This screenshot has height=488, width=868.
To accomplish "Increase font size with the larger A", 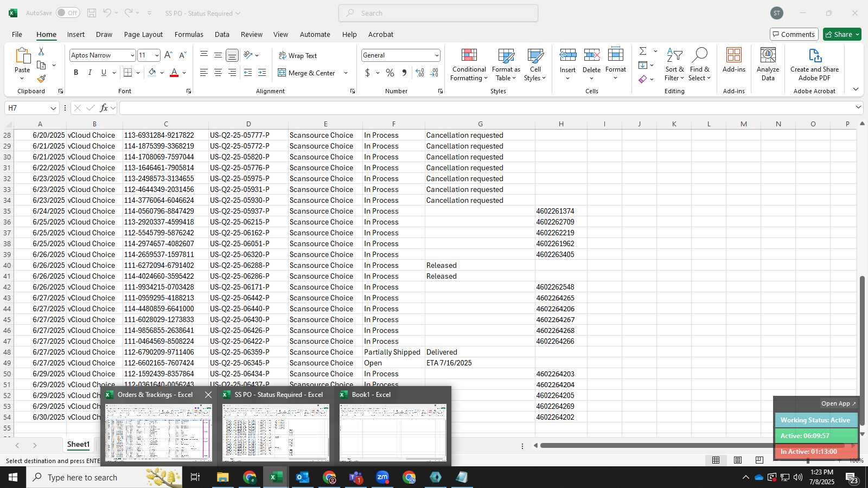I will tap(168, 55).
